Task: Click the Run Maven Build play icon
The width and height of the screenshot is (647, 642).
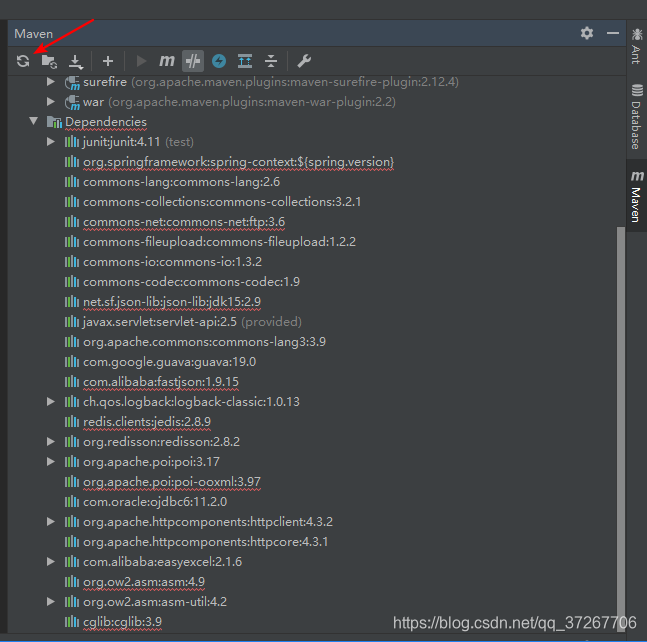Action: (x=141, y=61)
